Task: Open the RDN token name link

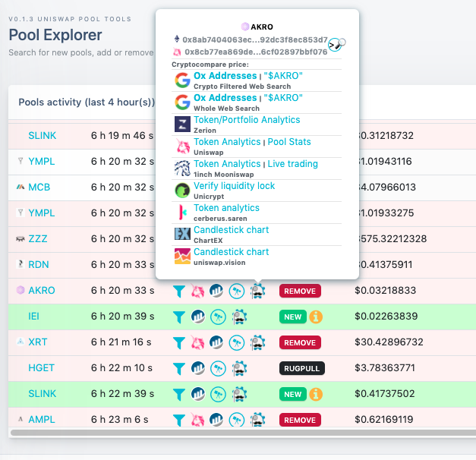Action: (39, 265)
